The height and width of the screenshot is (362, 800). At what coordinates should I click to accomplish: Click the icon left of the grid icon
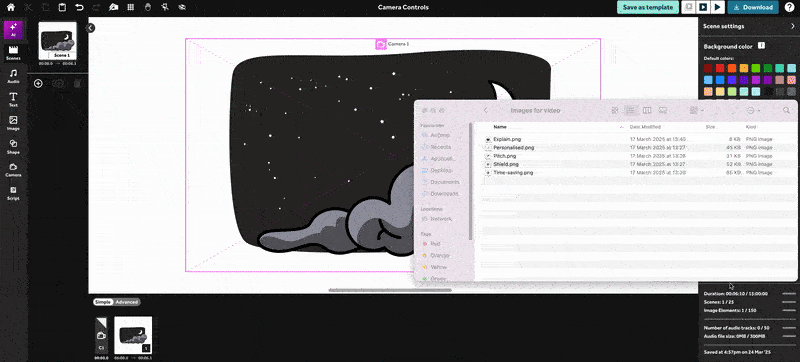click(114, 7)
